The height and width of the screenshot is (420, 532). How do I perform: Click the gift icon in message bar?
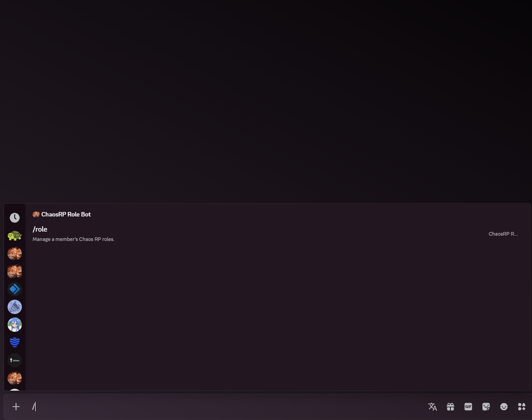450,407
